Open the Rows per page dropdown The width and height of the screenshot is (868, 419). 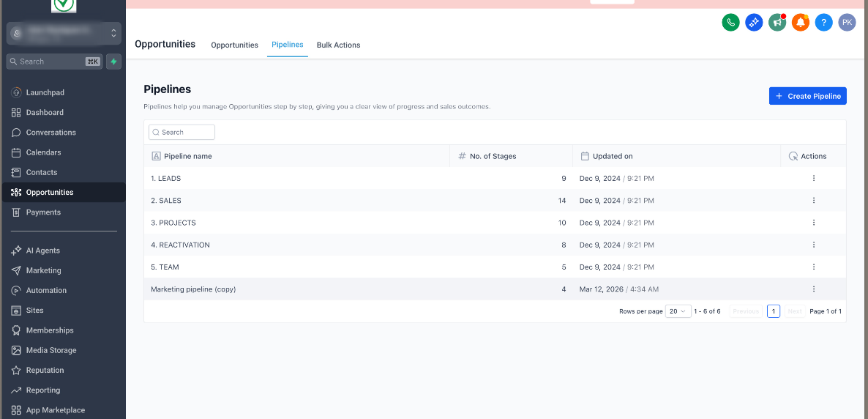[x=678, y=311]
